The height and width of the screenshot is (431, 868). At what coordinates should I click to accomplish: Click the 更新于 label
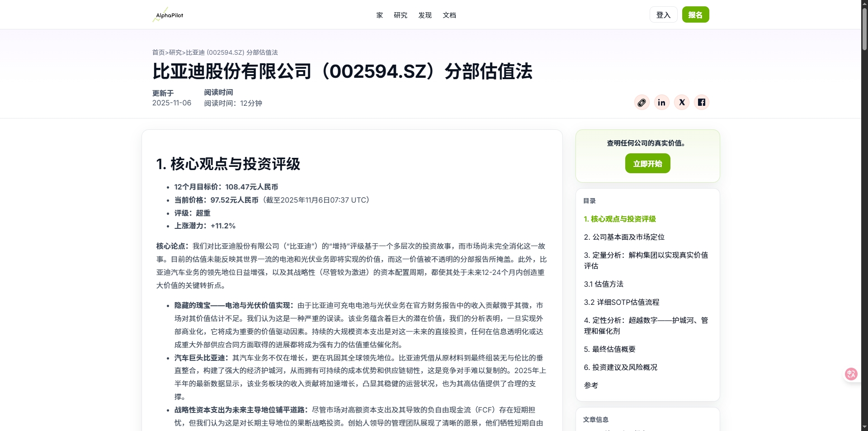163,93
